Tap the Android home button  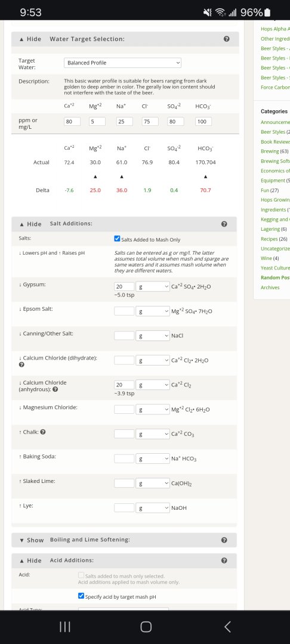click(146, 627)
